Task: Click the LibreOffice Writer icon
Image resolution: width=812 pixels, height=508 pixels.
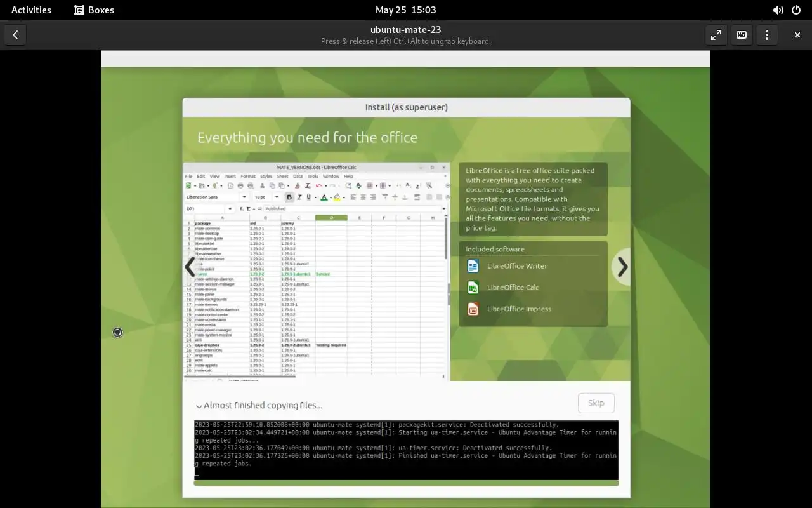Action: click(x=473, y=266)
